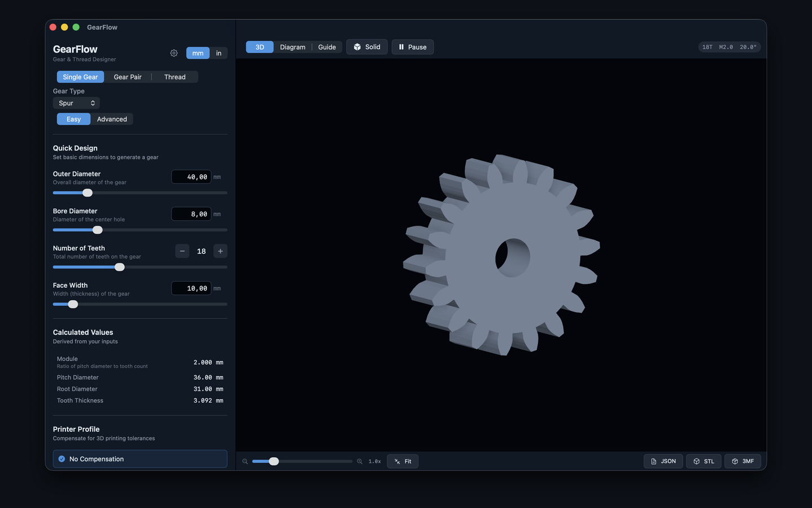Switch units to inches

pyautogui.click(x=219, y=53)
